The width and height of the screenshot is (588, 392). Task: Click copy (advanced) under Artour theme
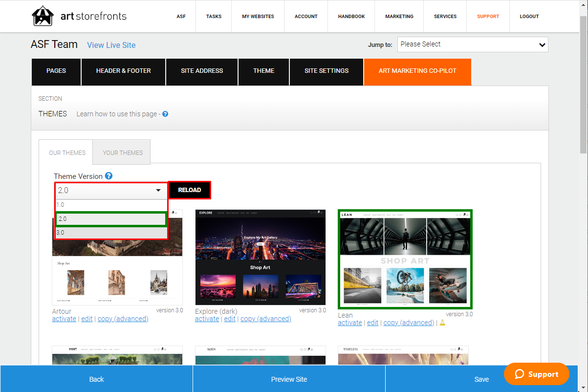click(x=123, y=319)
